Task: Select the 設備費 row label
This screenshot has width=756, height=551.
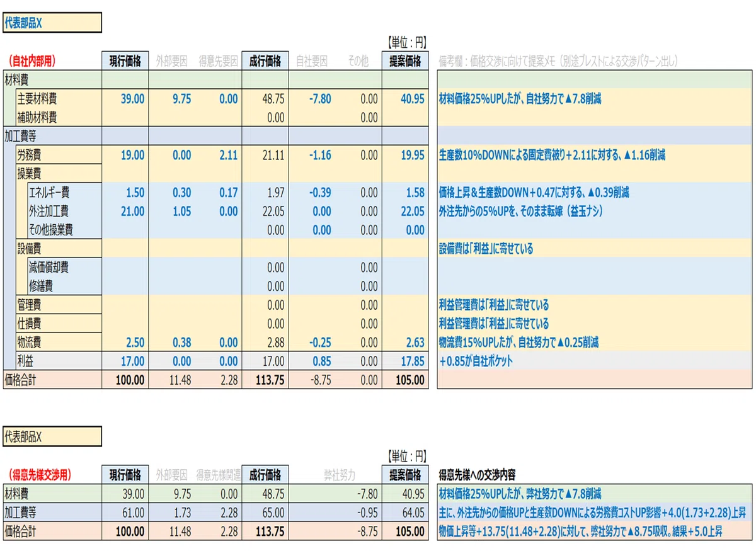Action: click(x=59, y=249)
